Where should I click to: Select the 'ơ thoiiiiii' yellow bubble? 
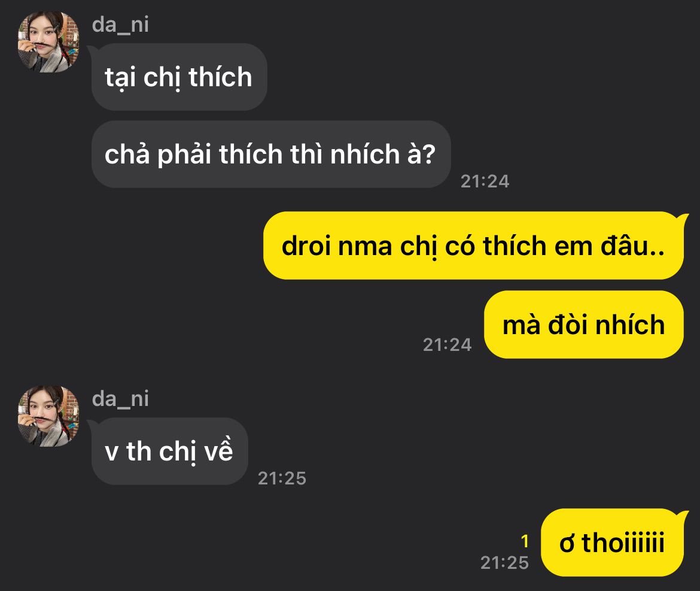point(613,542)
